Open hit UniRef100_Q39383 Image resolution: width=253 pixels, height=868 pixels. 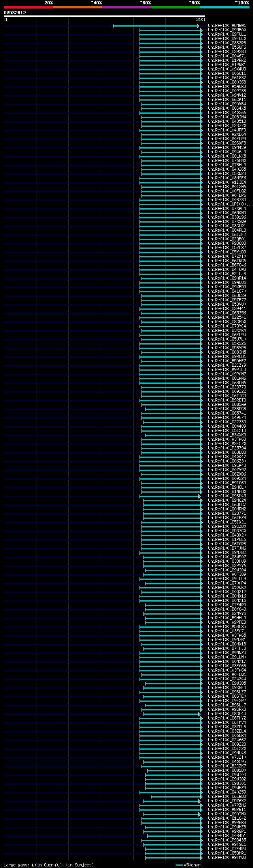227,52
